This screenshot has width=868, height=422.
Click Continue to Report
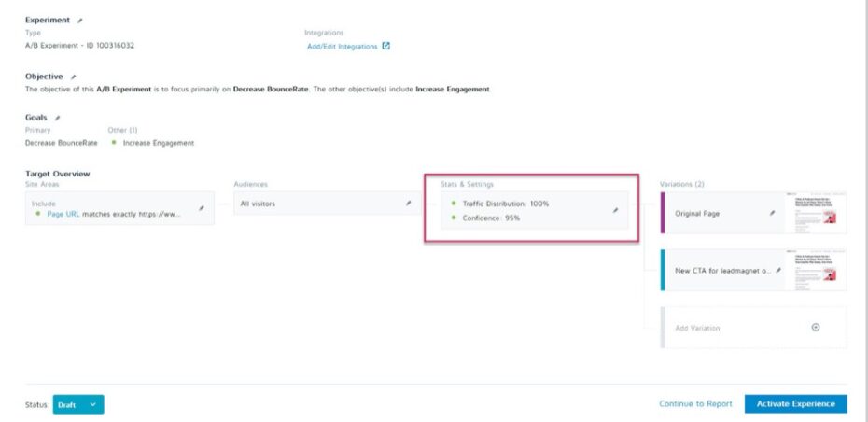pyautogui.click(x=694, y=404)
